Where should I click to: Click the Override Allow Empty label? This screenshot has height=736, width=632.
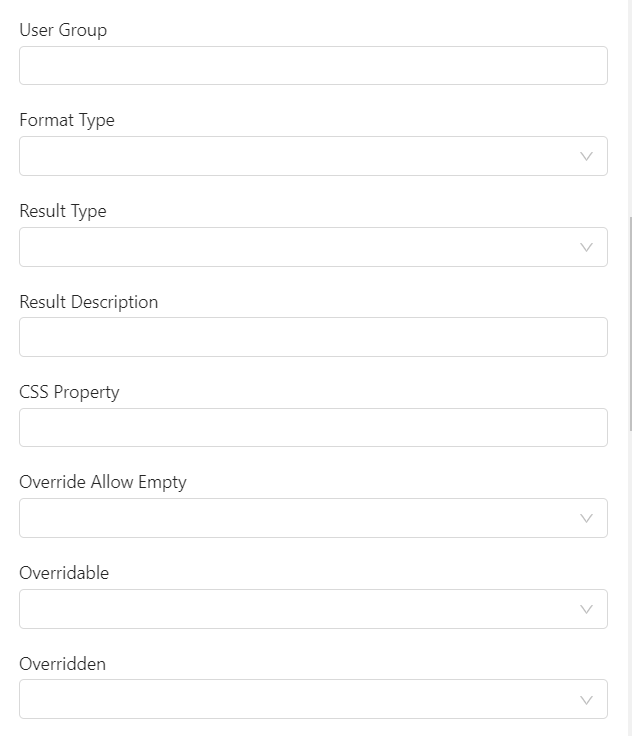pos(103,482)
